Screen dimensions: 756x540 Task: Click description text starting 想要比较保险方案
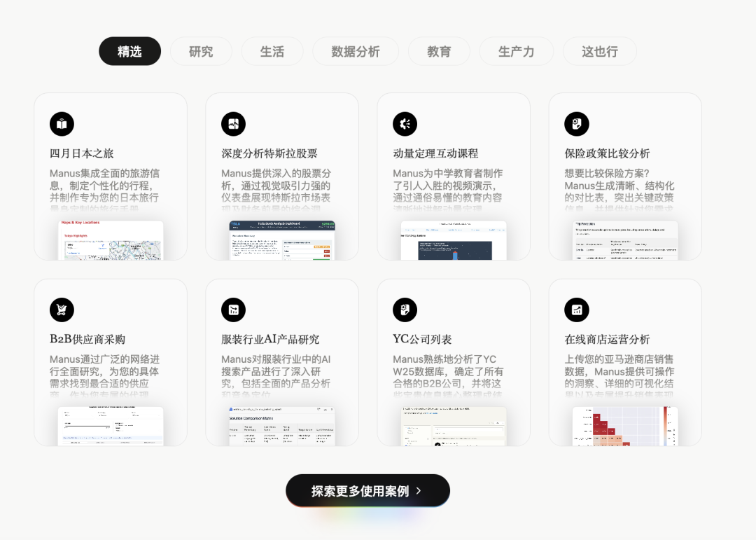pyautogui.click(x=619, y=190)
